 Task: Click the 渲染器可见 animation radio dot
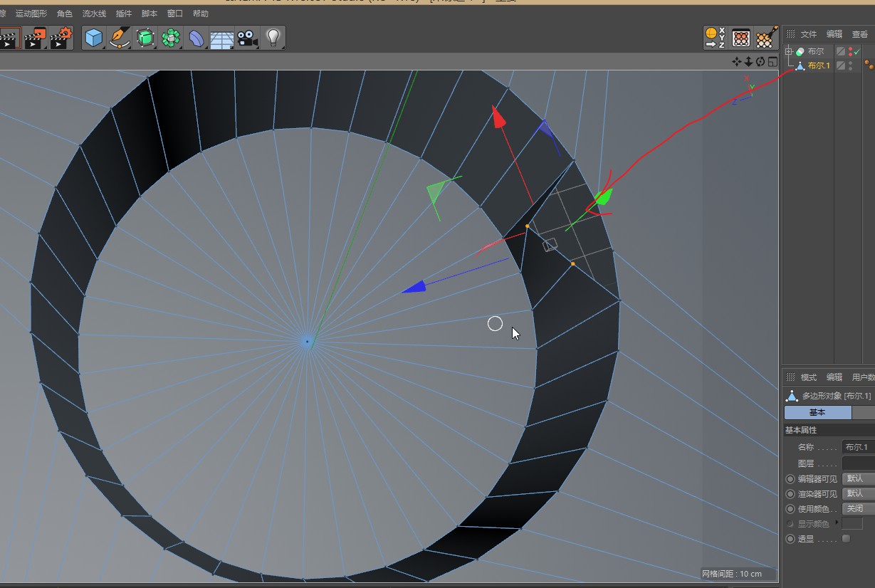(790, 493)
